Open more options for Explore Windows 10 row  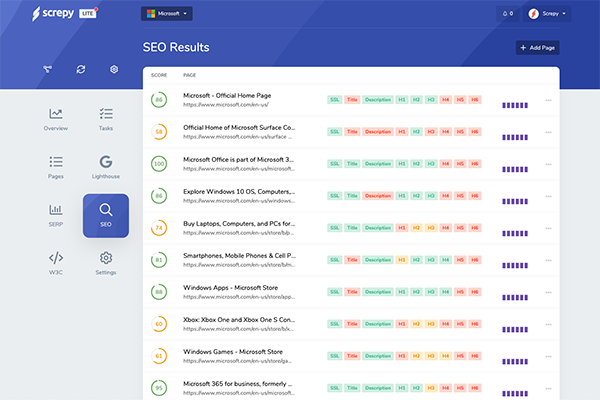[x=548, y=196]
